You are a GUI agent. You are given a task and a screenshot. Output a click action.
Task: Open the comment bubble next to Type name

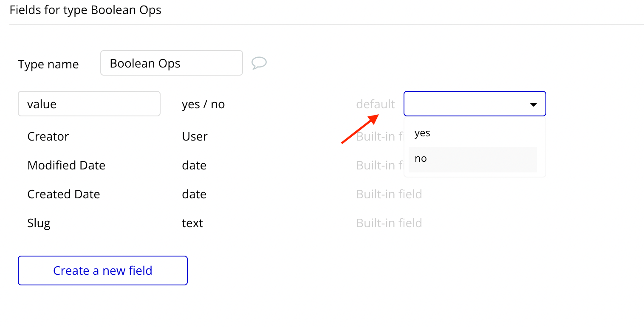259,63
